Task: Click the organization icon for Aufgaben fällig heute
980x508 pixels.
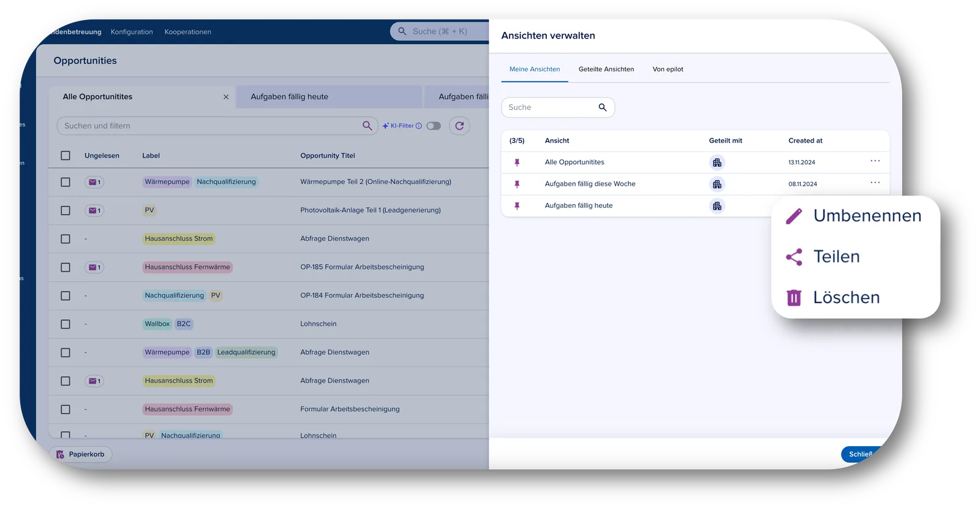Action: pos(717,206)
